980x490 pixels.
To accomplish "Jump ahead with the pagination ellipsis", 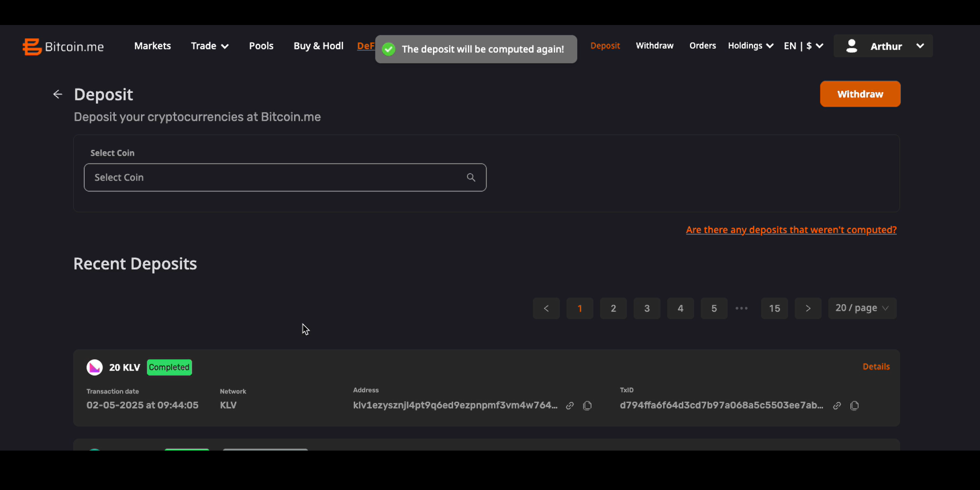I will 742,308.
